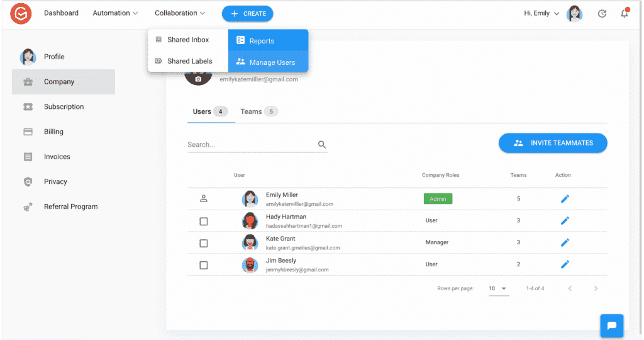Click the edit pencil for Hady Hartman
Screen dimensions: 644x340
coord(565,220)
